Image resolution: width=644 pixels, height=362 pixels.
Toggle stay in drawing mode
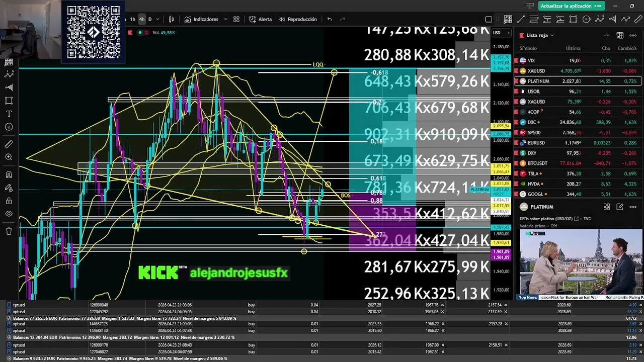pos(9,188)
